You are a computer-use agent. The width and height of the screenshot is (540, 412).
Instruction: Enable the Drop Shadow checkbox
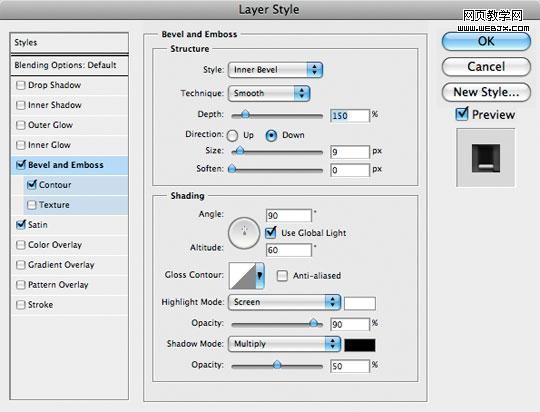[21, 85]
